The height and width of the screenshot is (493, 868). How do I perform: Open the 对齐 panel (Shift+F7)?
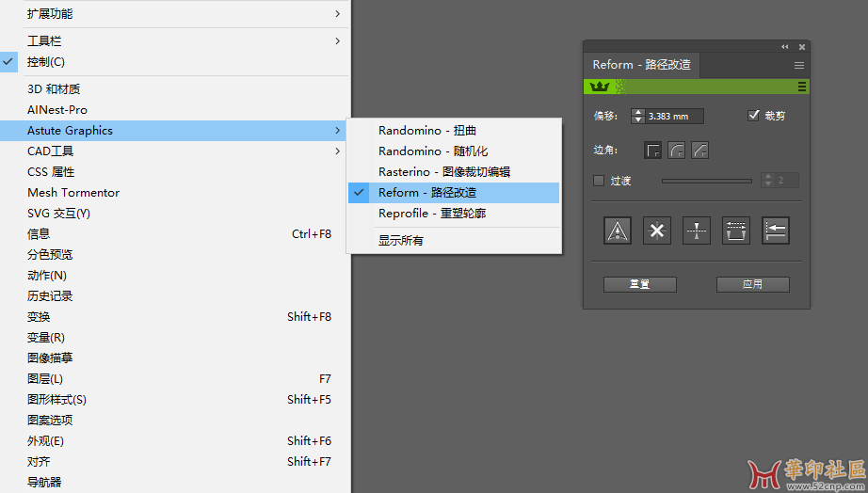click(174, 461)
